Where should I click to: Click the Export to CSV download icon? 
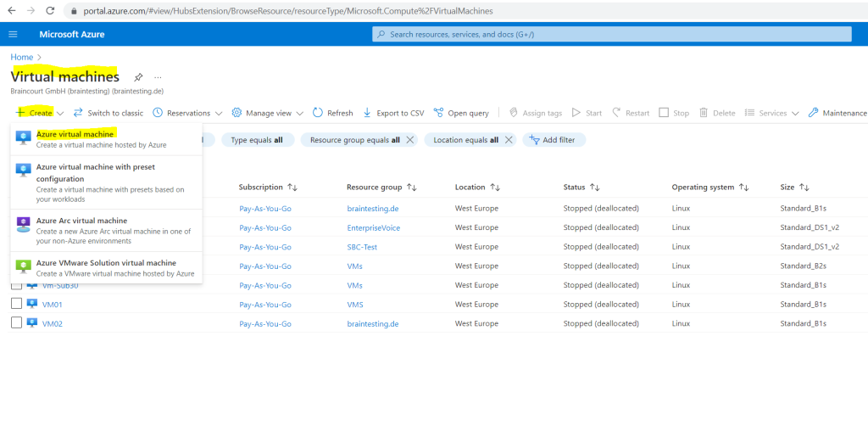click(367, 113)
